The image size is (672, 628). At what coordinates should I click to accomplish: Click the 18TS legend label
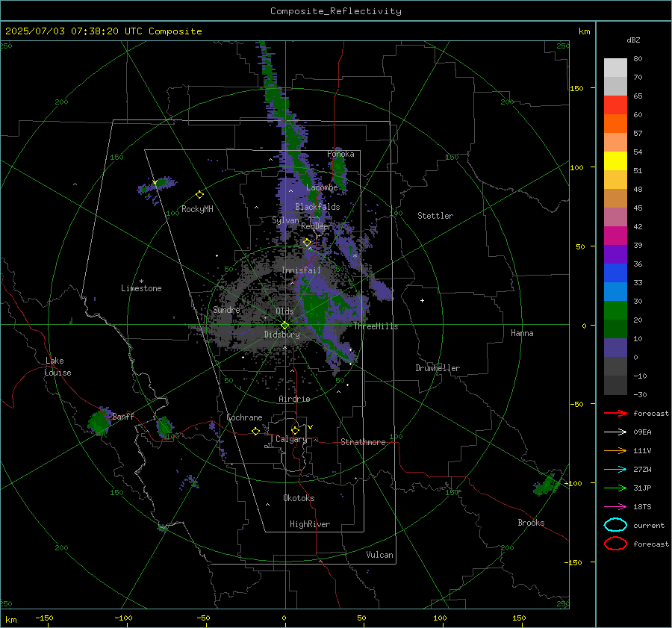642,507
